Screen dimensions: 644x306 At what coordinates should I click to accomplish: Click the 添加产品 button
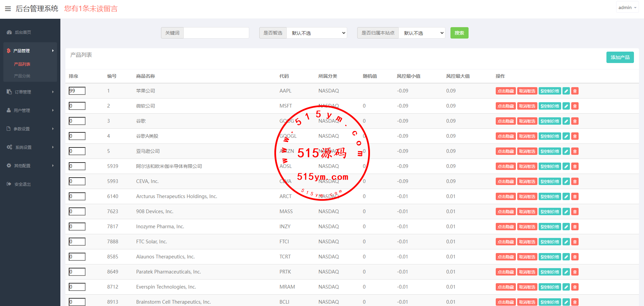(x=620, y=57)
